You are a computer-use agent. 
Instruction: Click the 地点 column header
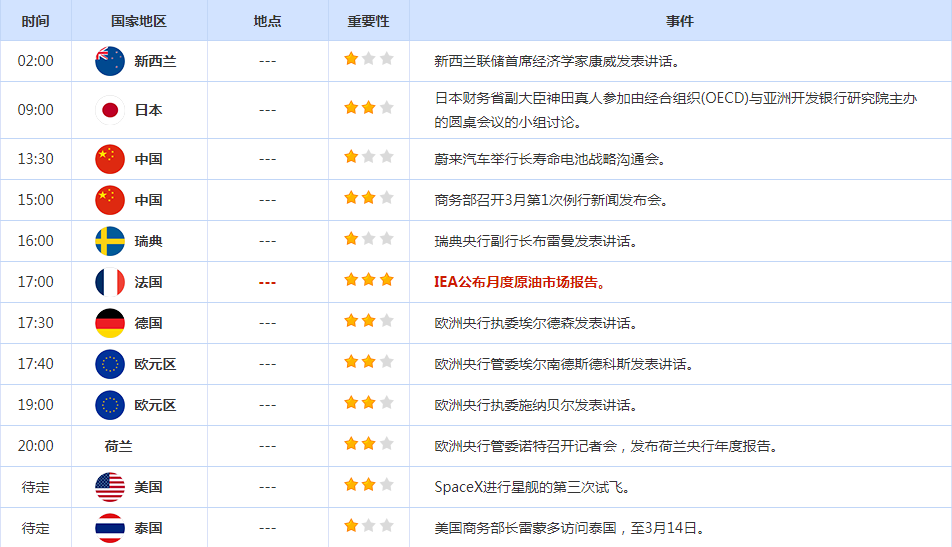coord(267,21)
